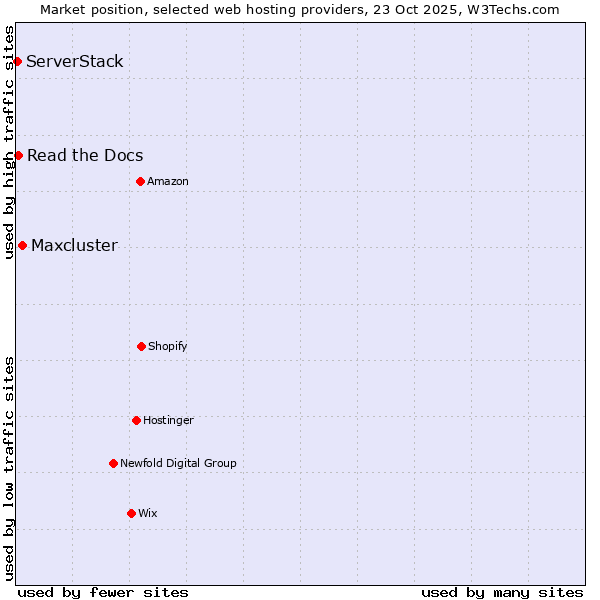Click the red marker for ServerStack

[x=17, y=62]
